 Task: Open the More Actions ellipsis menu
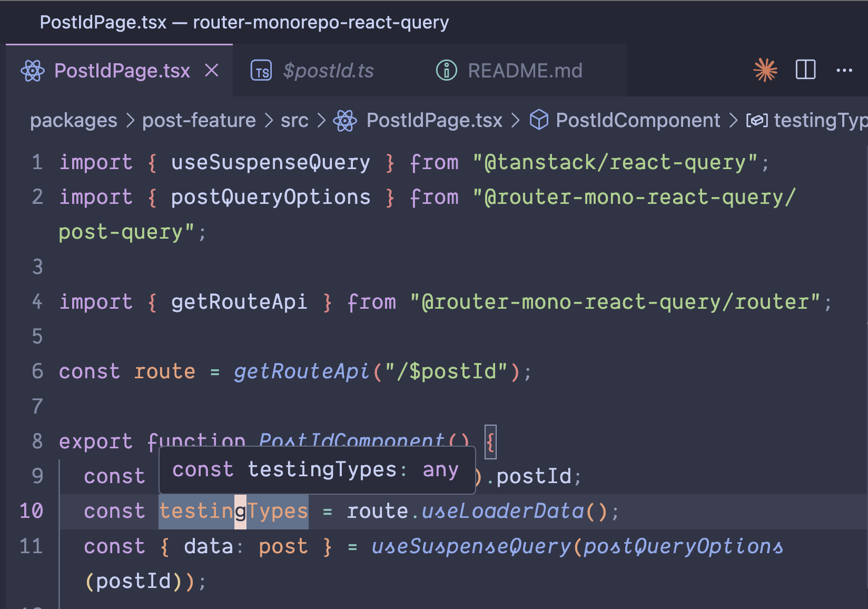[x=844, y=70]
